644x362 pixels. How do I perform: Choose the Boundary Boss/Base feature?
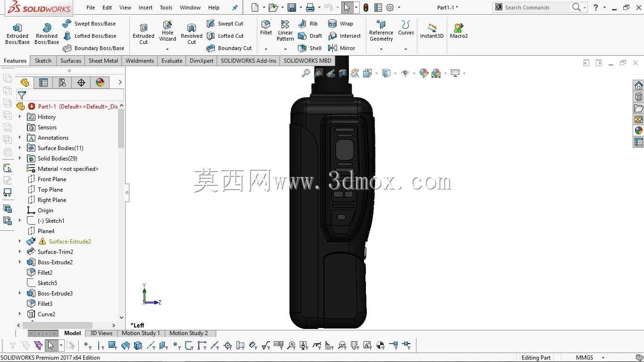coord(93,48)
